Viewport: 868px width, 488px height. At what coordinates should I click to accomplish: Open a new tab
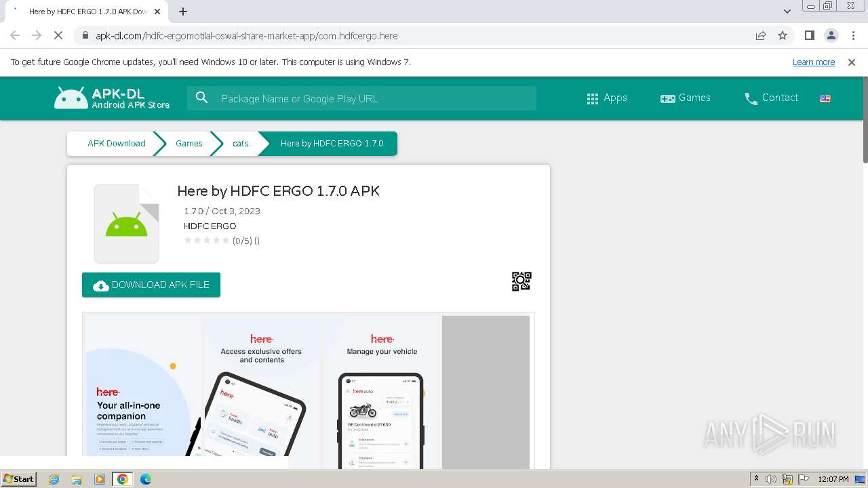183,12
